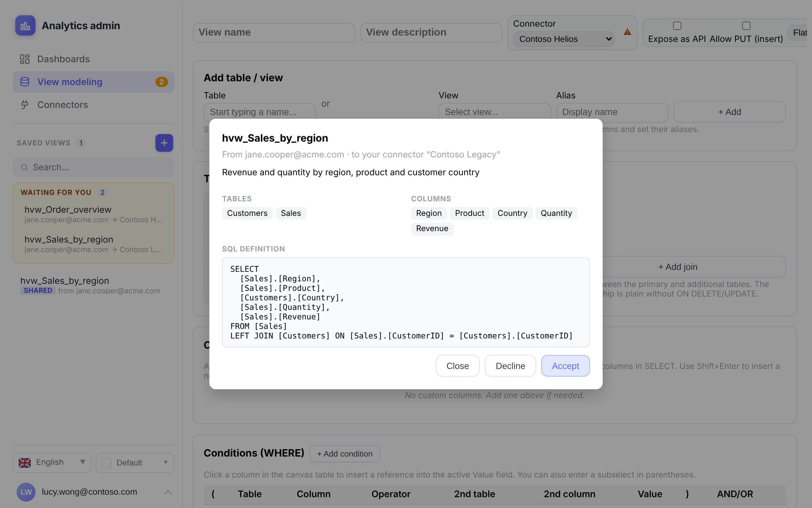Accept the shared view
Image resolution: width=812 pixels, height=508 pixels.
click(565, 366)
